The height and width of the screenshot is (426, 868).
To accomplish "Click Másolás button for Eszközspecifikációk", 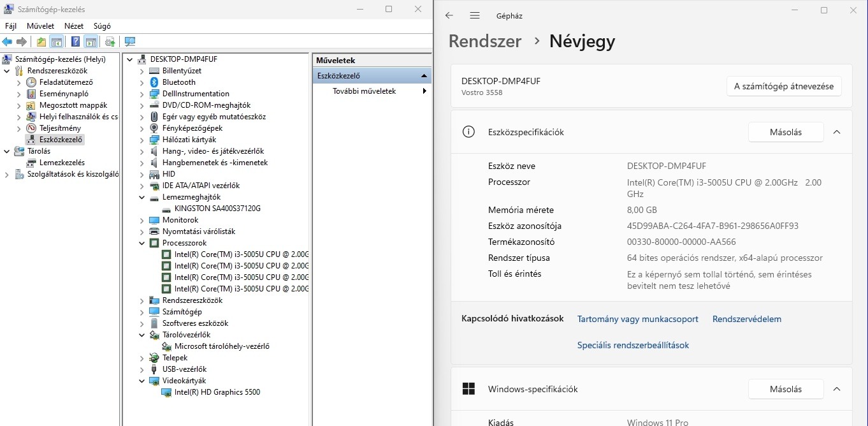I will 786,132.
